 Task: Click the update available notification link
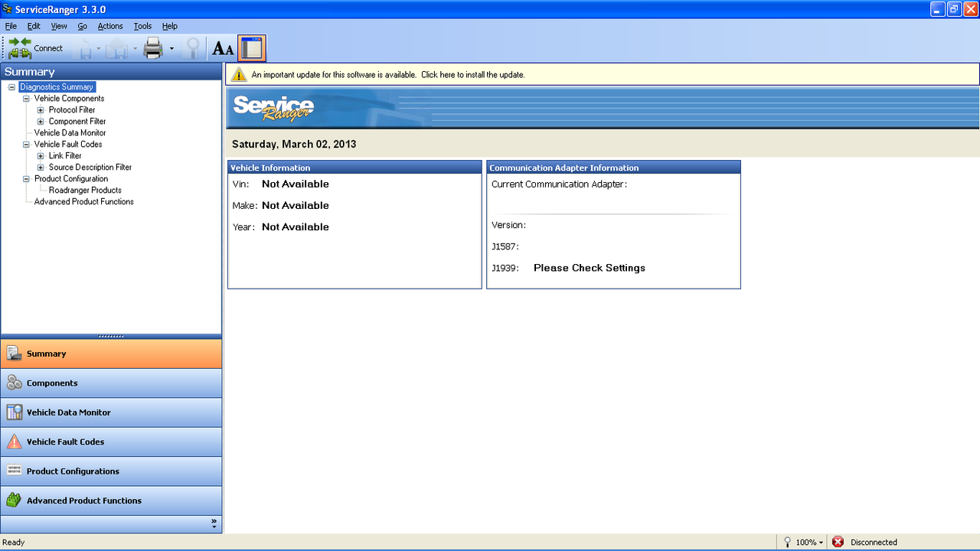(x=388, y=75)
